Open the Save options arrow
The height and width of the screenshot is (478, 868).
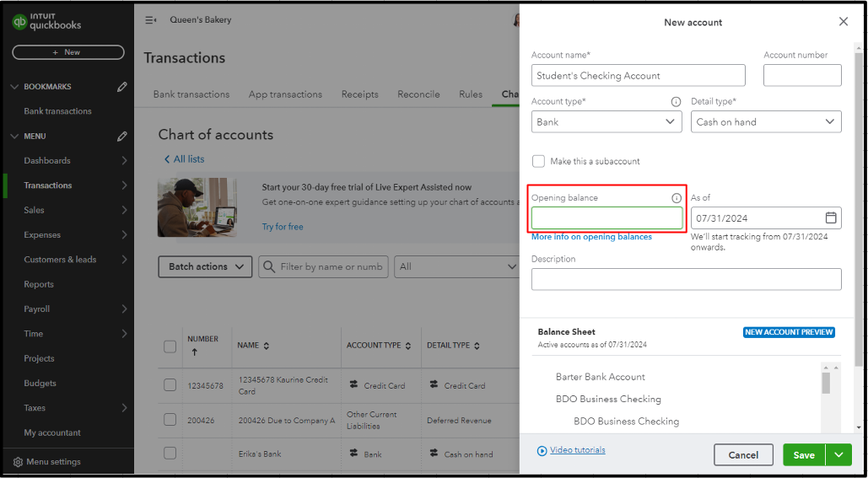coord(839,454)
